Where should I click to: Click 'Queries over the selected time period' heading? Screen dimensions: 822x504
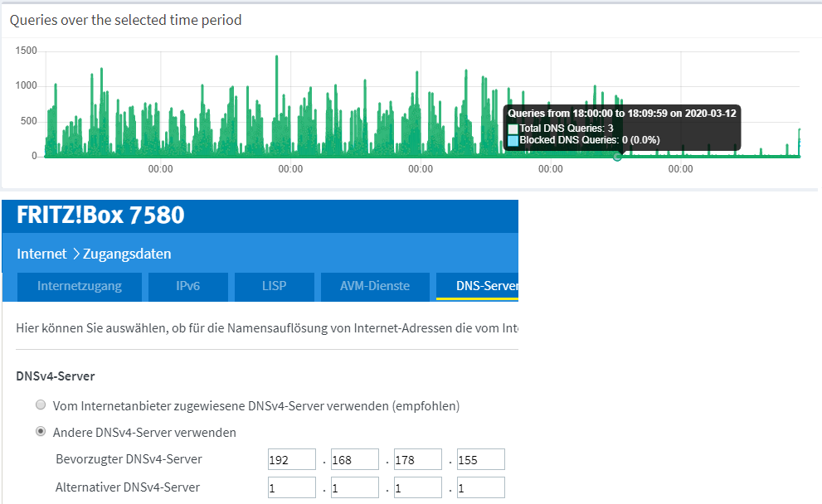(x=126, y=20)
